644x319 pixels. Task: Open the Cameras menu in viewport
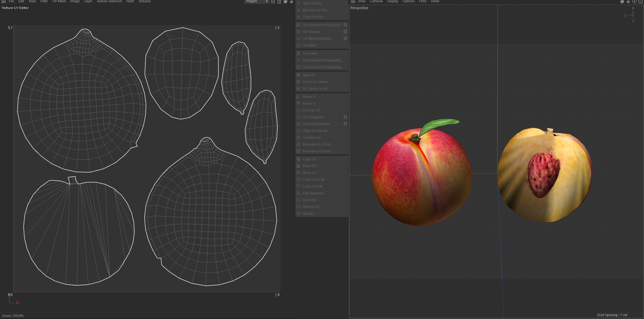click(376, 1)
